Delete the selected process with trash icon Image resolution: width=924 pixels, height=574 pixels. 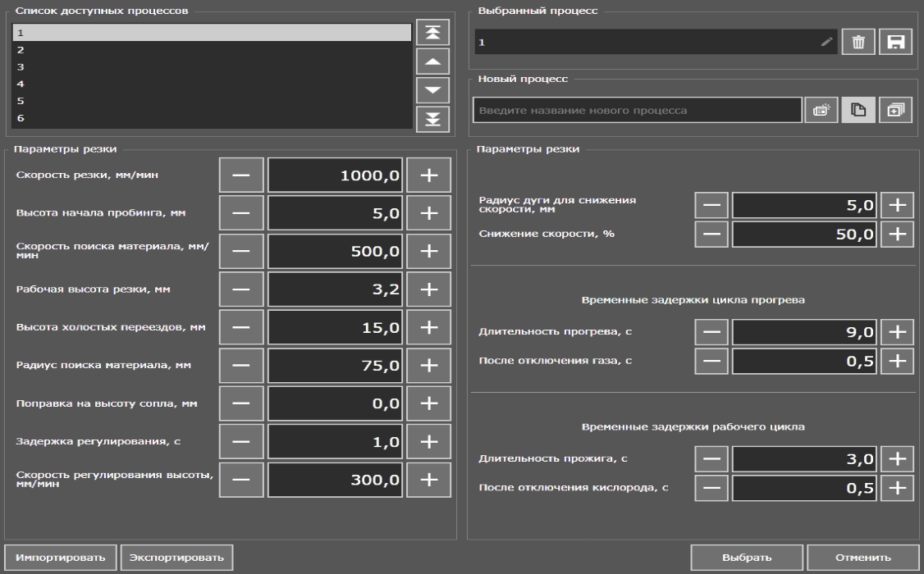pos(859,43)
